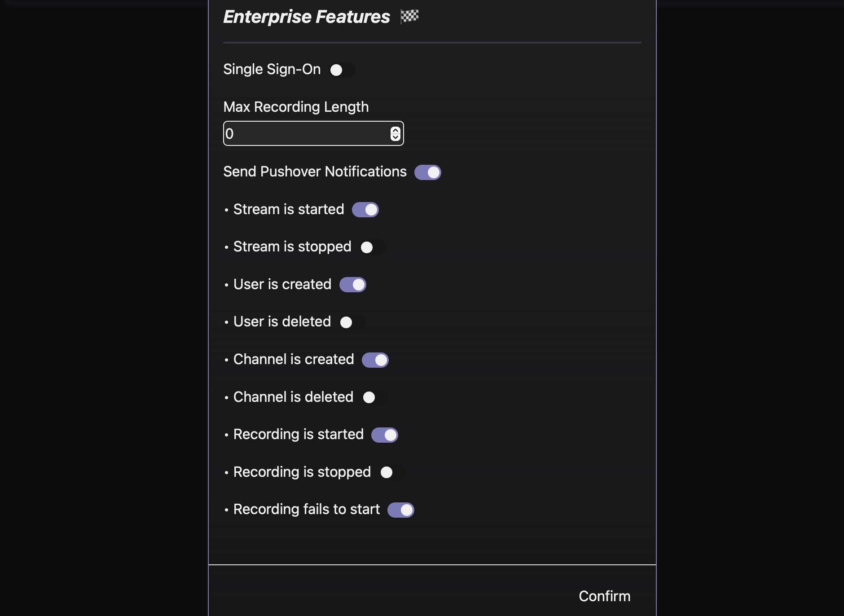Increase Max Recording Length with up arrow
The image size is (844, 616).
(x=395, y=130)
